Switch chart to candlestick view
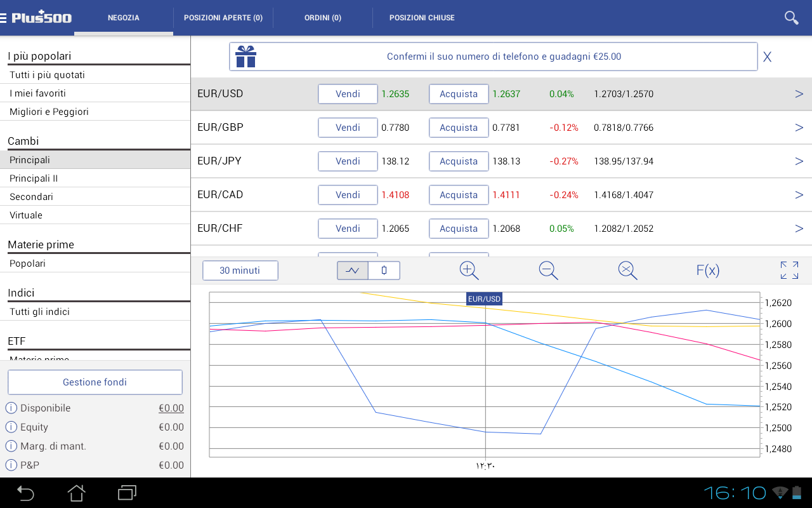Viewport: 812px width, 508px height. [x=384, y=271]
